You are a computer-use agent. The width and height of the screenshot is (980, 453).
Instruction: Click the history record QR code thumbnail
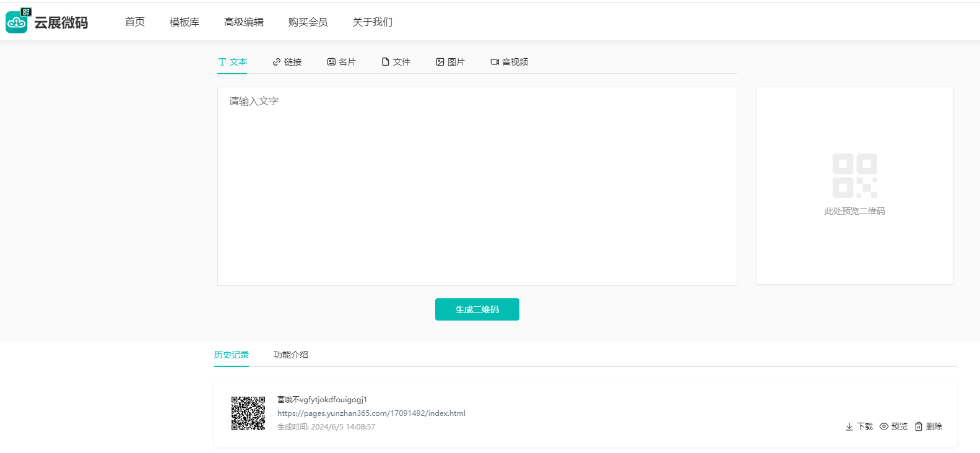[248, 413]
